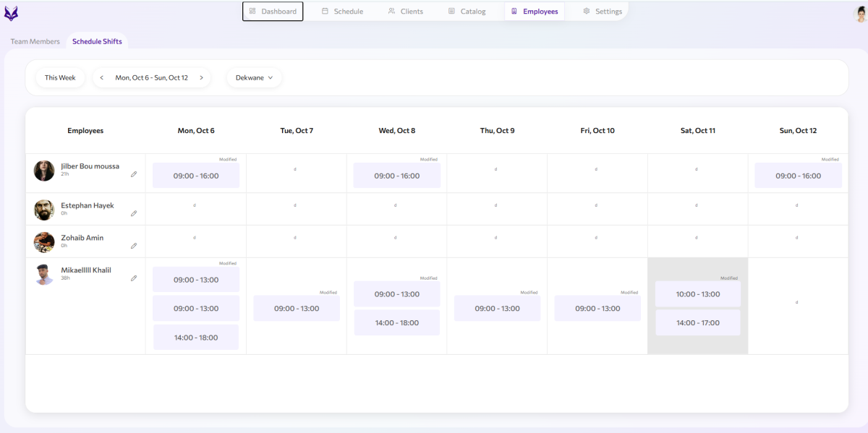Expand the Dekwane location dropdown

click(254, 78)
